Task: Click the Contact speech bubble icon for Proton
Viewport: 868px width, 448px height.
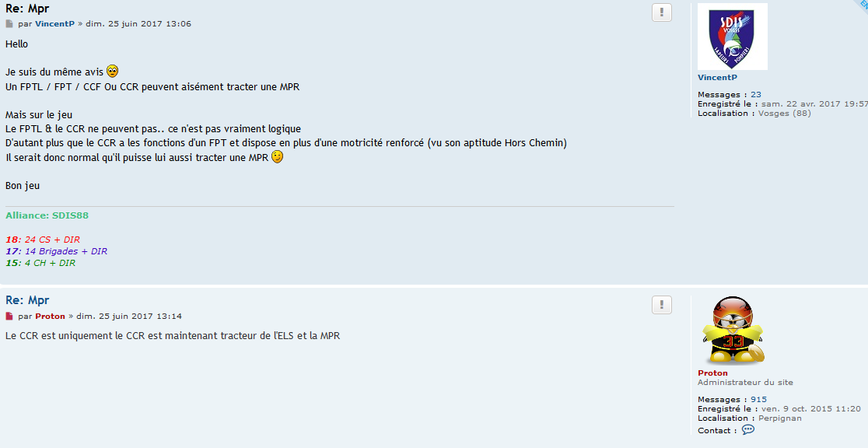Action: [x=748, y=430]
